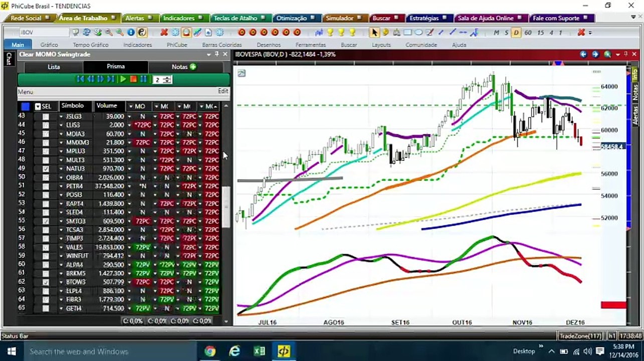Open dropdown arrow beside OIBR4 symbol
The image size is (644, 361).
[x=61, y=177]
